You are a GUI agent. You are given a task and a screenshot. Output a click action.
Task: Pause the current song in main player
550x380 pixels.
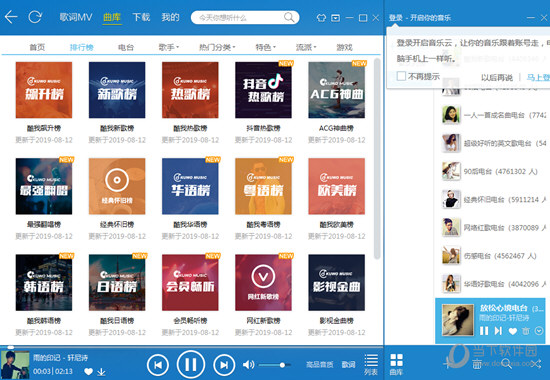191,365
